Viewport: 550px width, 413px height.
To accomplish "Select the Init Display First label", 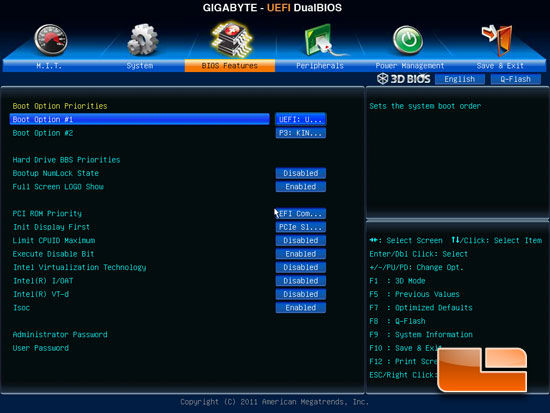I will point(51,227).
